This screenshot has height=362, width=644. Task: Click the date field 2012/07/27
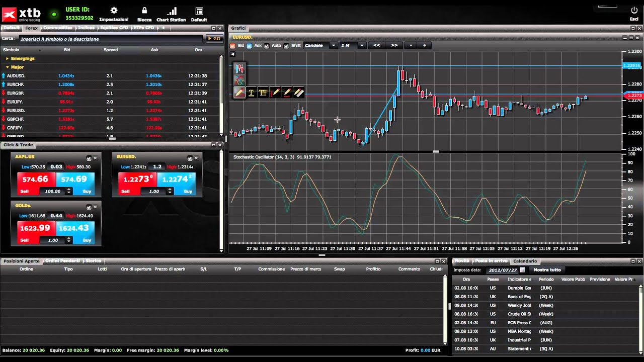[x=502, y=270]
